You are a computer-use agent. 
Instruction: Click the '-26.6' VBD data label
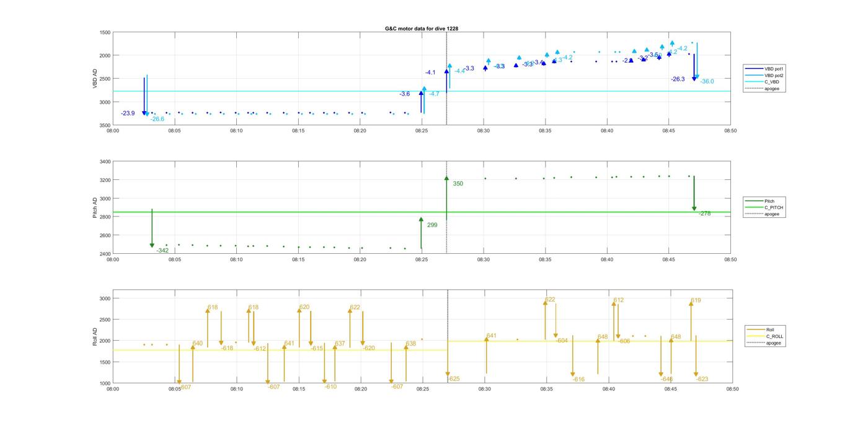click(x=157, y=119)
